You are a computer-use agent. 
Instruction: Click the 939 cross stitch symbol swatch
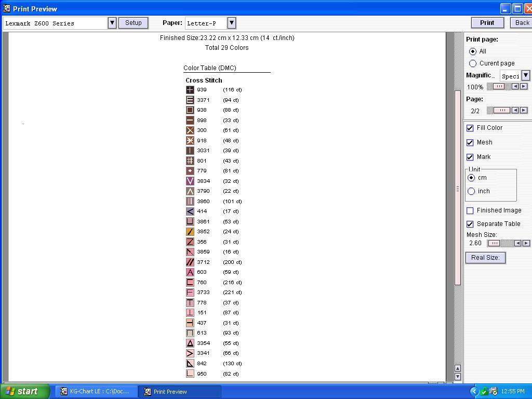[x=190, y=90]
